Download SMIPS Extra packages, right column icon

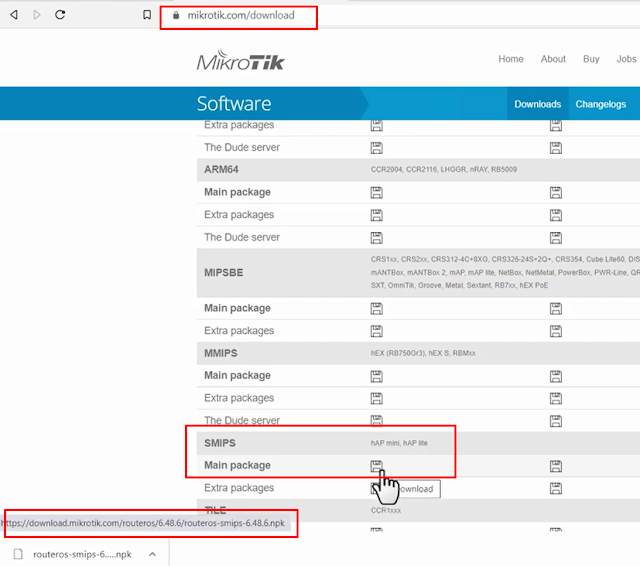[556, 488]
